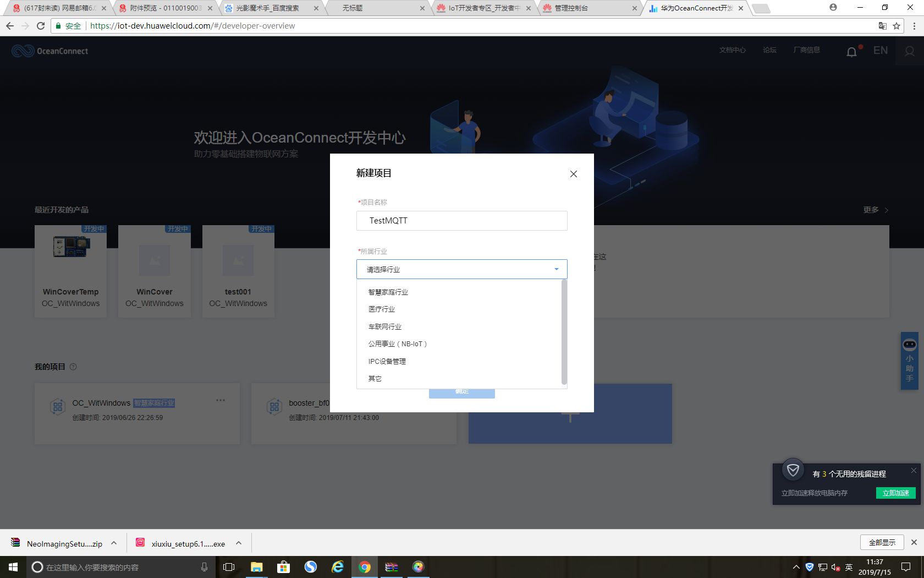924x578 pixels.
Task: Reload the page
Action: click(x=41, y=26)
